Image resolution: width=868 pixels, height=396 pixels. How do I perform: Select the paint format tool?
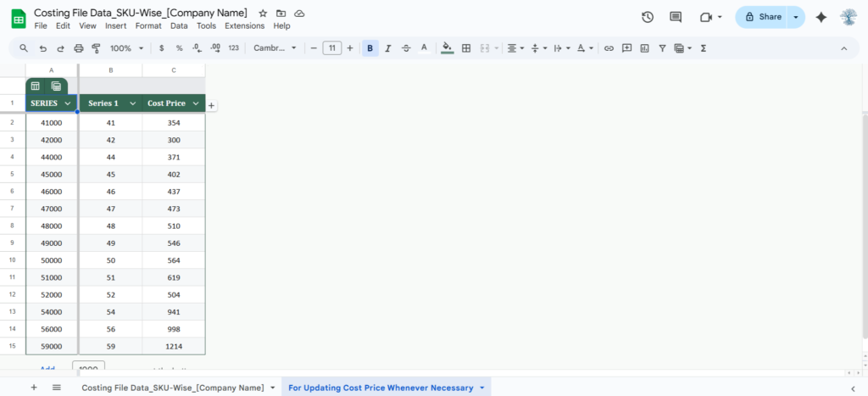96,48
